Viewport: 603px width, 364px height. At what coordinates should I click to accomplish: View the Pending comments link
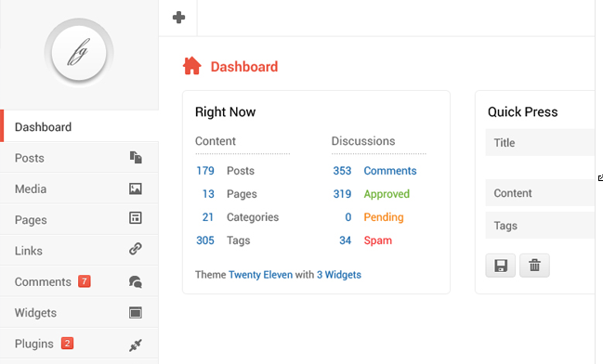[x=384, y=217]
